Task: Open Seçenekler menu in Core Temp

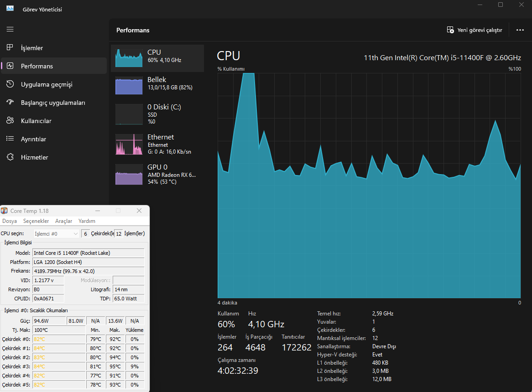Action: pos(36,221)
